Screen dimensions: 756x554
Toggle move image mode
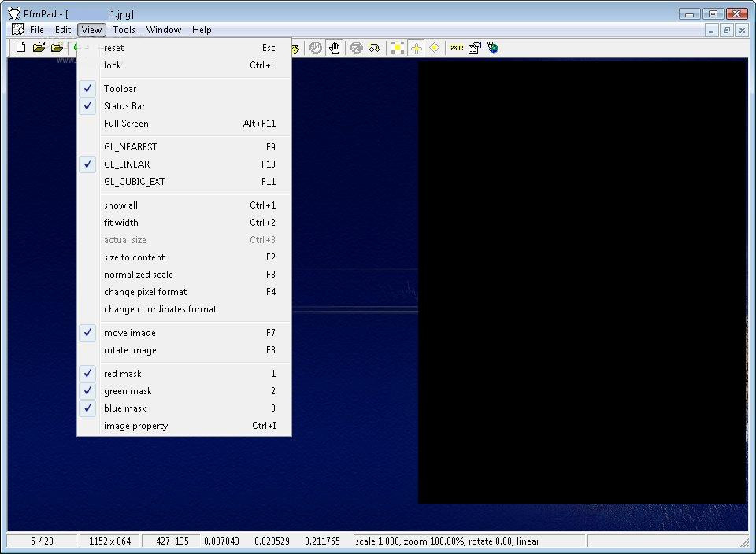pos(184,333)
